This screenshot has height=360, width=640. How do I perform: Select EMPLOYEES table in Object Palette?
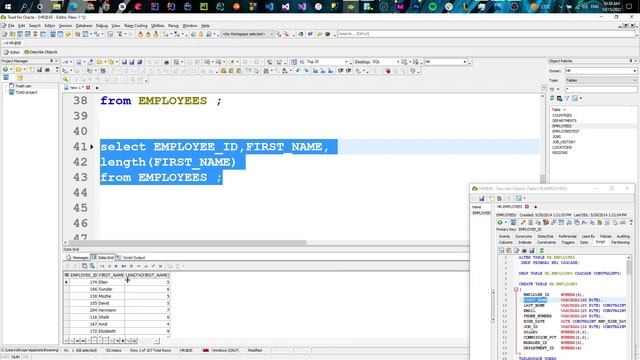pos(562,126)
